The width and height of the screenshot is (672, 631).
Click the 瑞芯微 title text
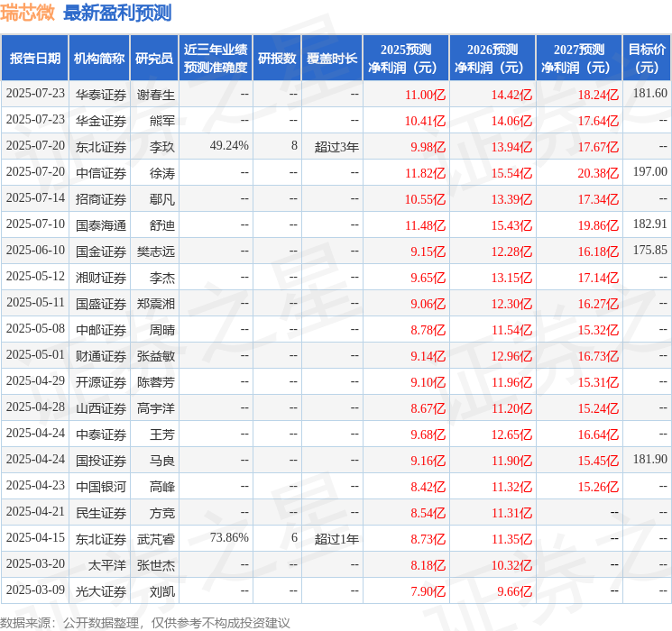pyautogui.click(x=27, y=13)
